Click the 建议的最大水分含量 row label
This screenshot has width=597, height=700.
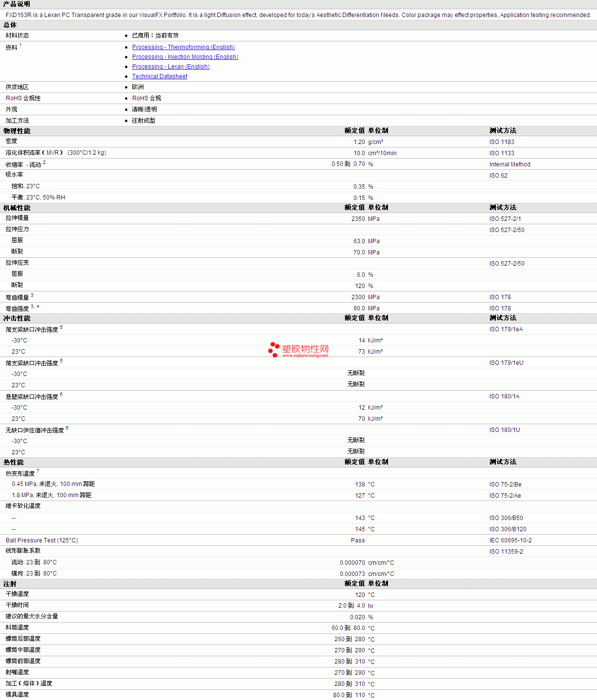32,616
